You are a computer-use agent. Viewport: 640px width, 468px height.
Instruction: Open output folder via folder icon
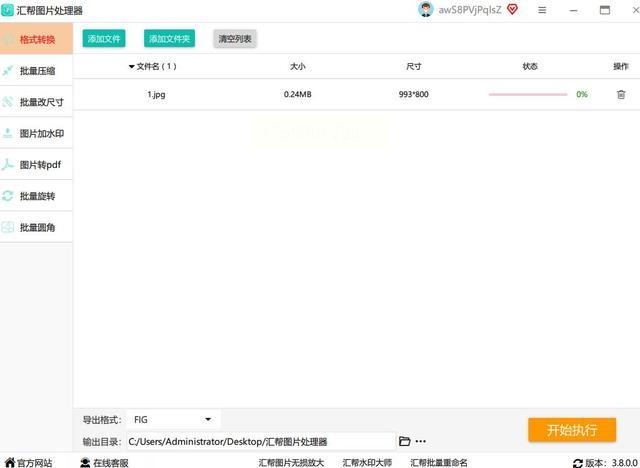pyautogui.click(x=404, y=441)
